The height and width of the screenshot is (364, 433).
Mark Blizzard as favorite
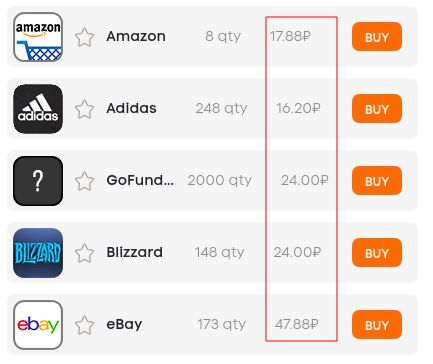[84, 253]
